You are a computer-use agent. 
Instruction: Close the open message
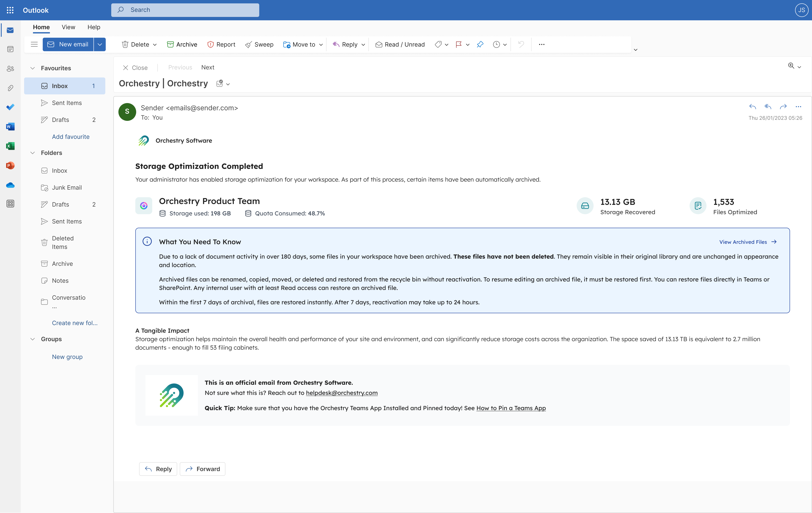click(x=135, y=68)
